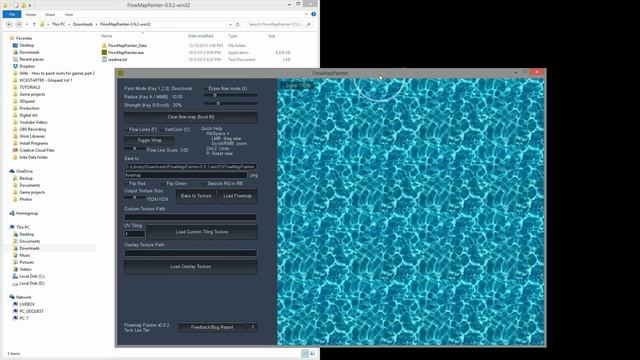Expand breadcrumb arrow after This PC
The width and height of the screenshot is (640, 360).
pyautogui.click(x=69, y=24)
